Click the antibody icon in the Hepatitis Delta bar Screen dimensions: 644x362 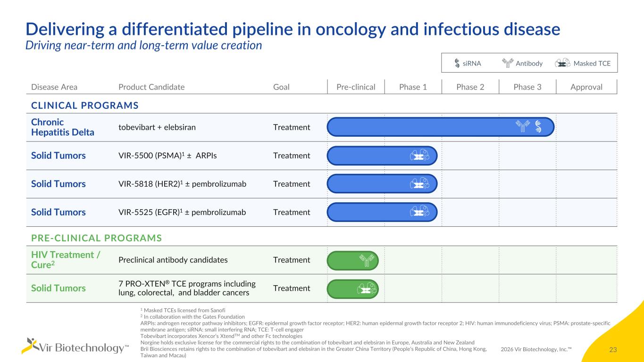[523, 126]
